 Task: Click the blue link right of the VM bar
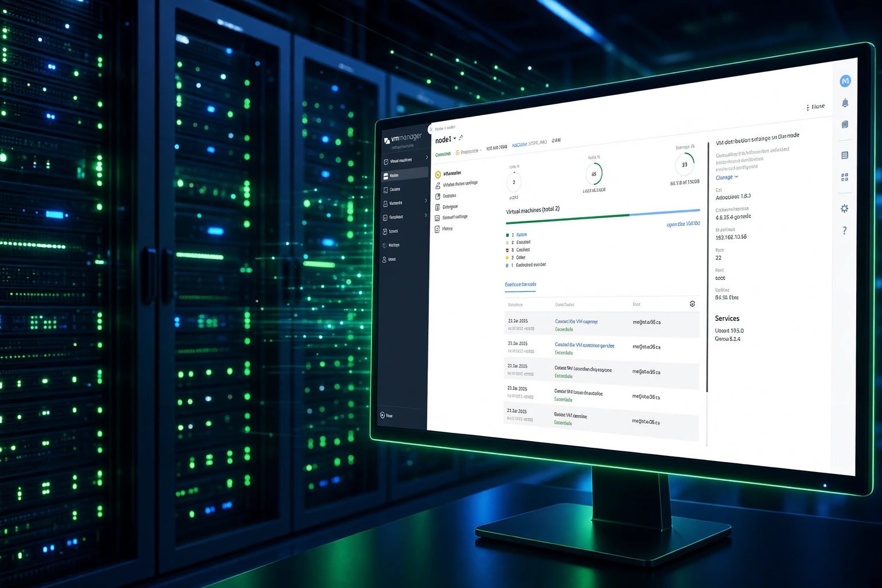coord(683,224)
